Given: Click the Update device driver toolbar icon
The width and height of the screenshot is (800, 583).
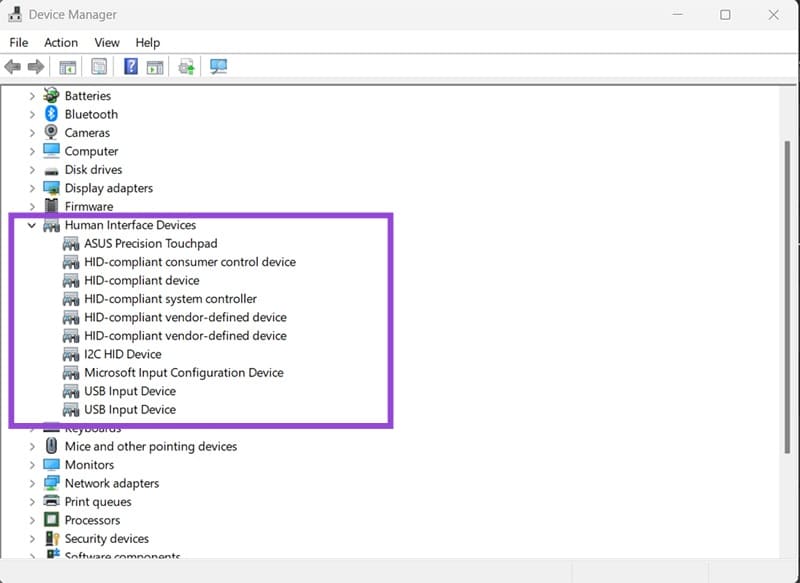Looking at the screenshot, I should [x=186, y=67].
